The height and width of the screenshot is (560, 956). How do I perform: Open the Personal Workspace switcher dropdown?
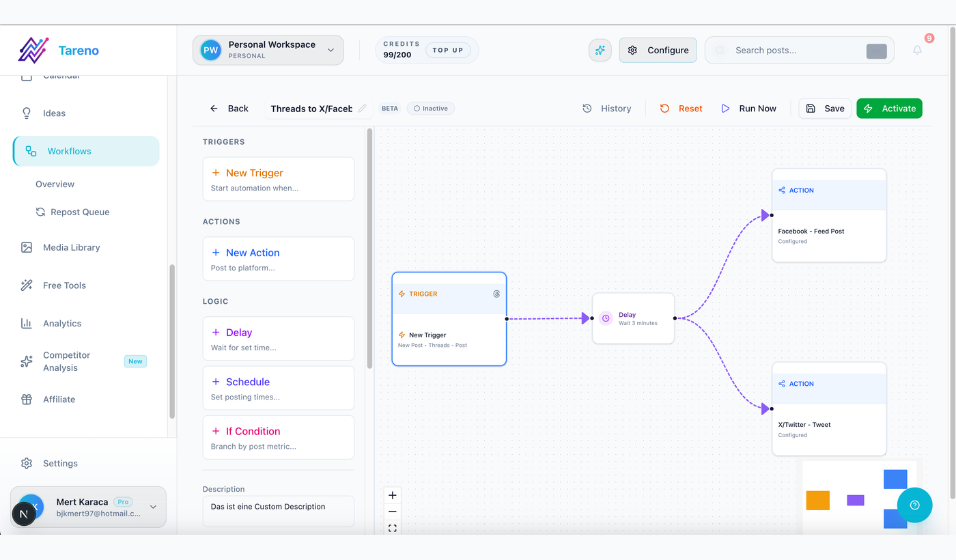268,50
